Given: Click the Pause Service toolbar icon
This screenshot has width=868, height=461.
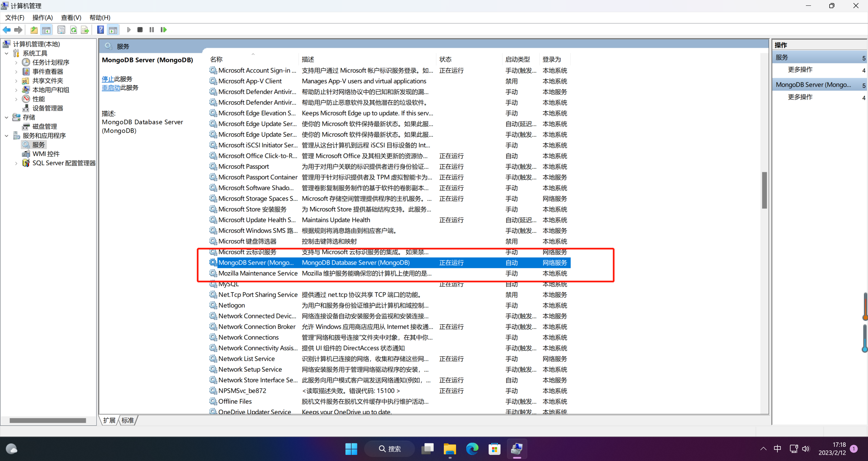Looking at the screenshot, I should (152, 30).
